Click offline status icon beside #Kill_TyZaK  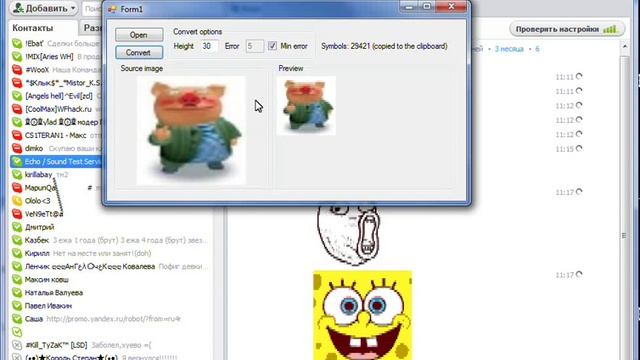point(17,345)
